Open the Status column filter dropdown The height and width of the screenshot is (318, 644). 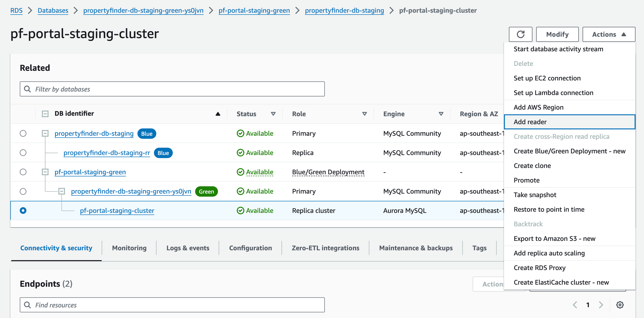273,114
